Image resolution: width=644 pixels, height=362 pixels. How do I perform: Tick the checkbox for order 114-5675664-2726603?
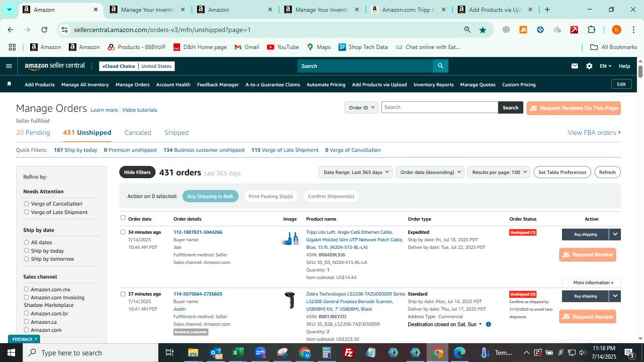coord(123,294)
